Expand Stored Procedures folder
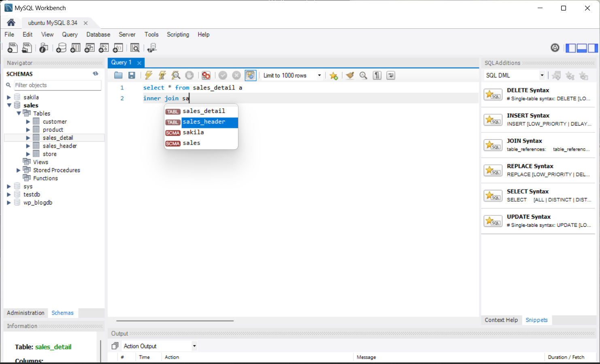Screen dimensions: 600x364 (x=18, y=170)
